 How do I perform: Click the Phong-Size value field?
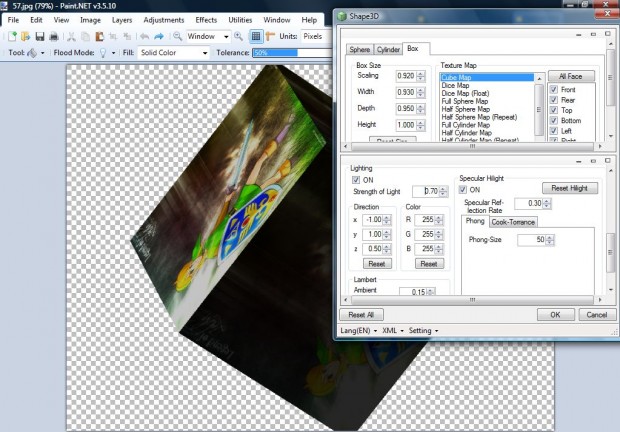[x=531, y=240]
